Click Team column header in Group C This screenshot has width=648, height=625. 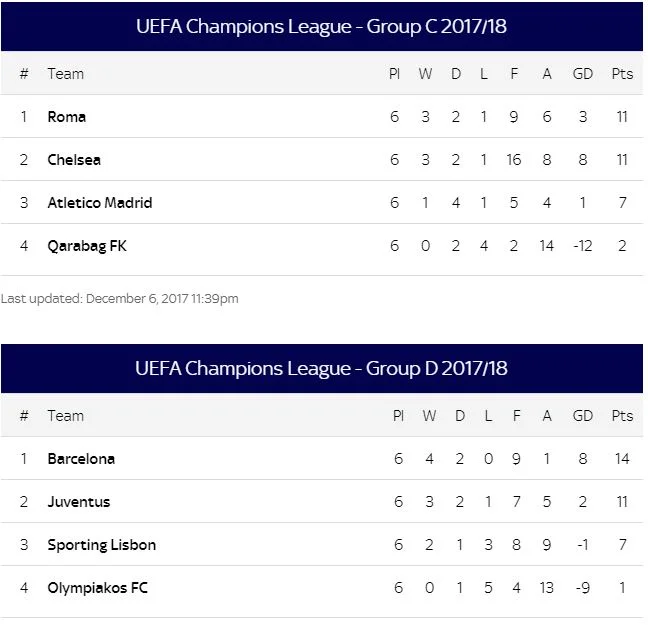coord(66,74)
